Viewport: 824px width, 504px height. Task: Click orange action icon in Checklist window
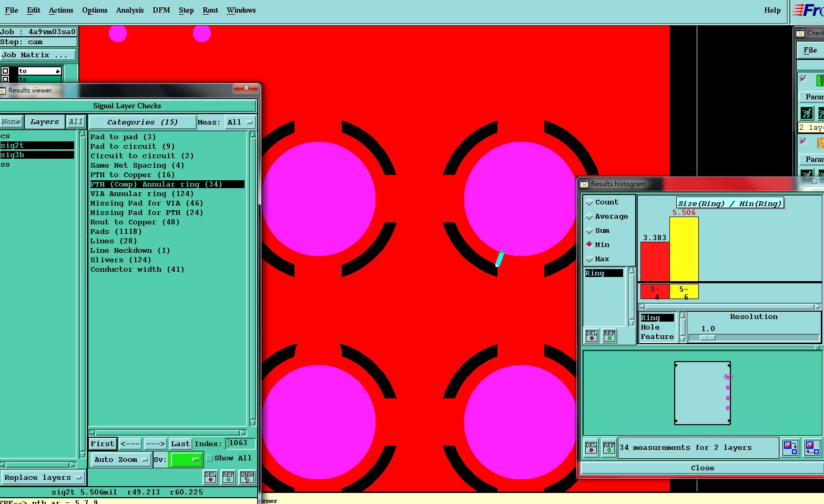click(x=820, y=142)
